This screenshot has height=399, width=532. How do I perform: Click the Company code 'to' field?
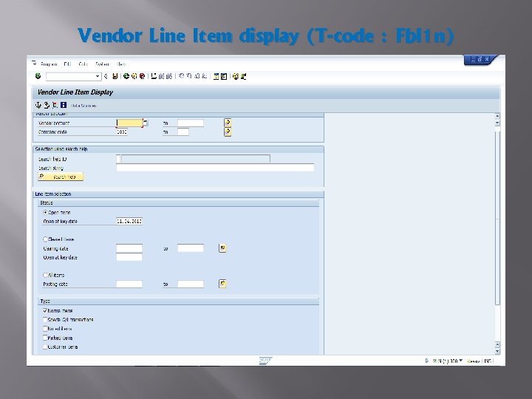tap(183, 132)
